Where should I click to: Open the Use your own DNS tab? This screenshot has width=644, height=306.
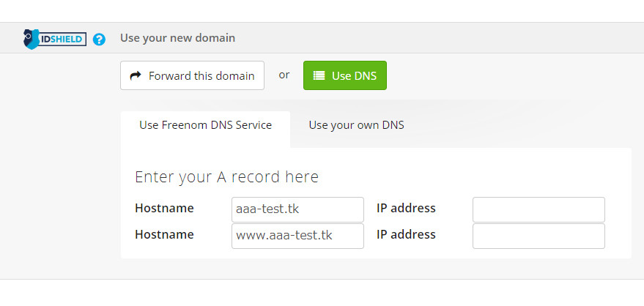pos(356,125)
